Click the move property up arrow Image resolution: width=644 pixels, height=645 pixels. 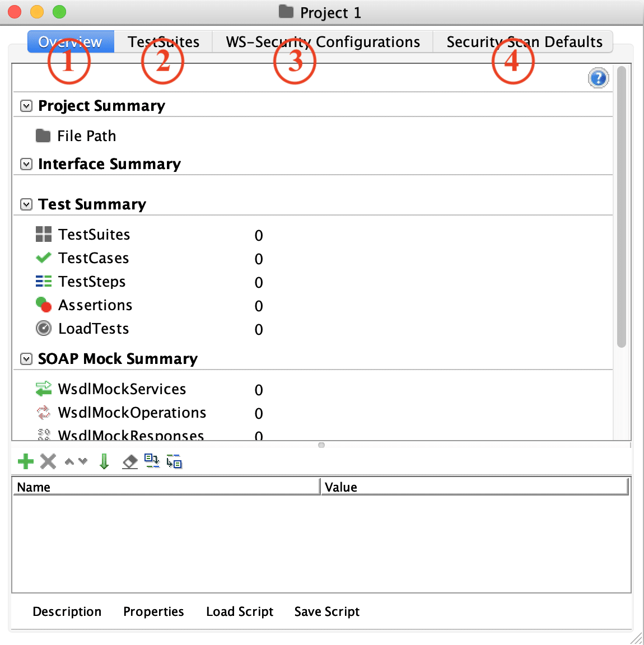pyautogui.click(x=69, y=461)
